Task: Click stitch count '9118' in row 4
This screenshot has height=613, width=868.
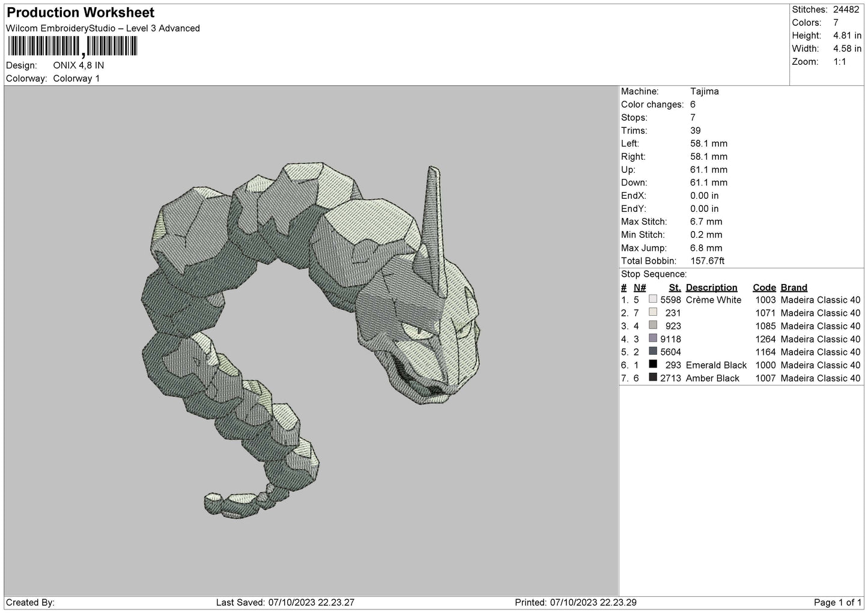Action: (x=670, y=339)
